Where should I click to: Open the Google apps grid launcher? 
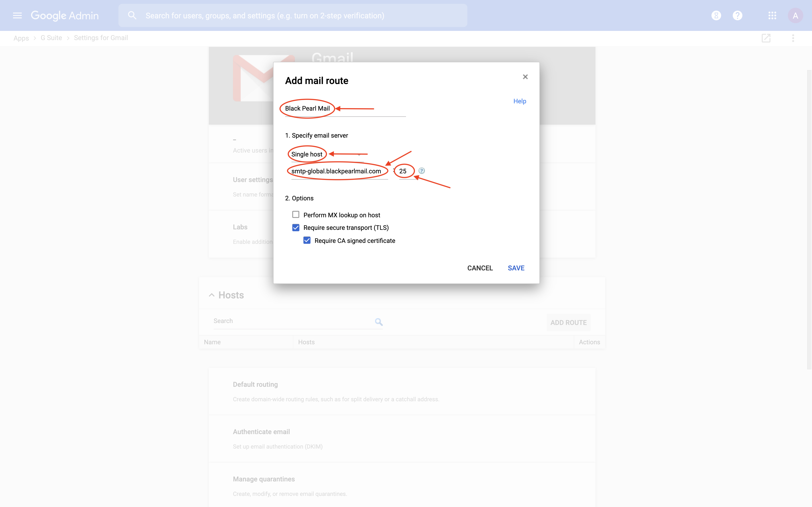pos(772,15)
